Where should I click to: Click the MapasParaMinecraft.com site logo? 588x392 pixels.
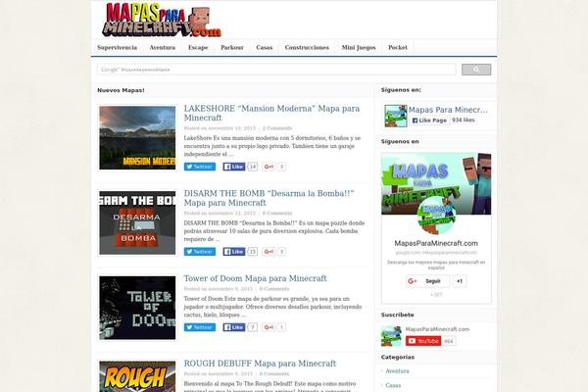tap(162, 20)
